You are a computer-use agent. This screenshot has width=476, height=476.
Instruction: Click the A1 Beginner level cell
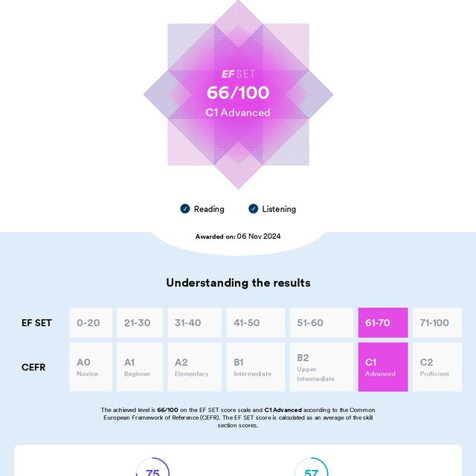[x=140, y=367]
